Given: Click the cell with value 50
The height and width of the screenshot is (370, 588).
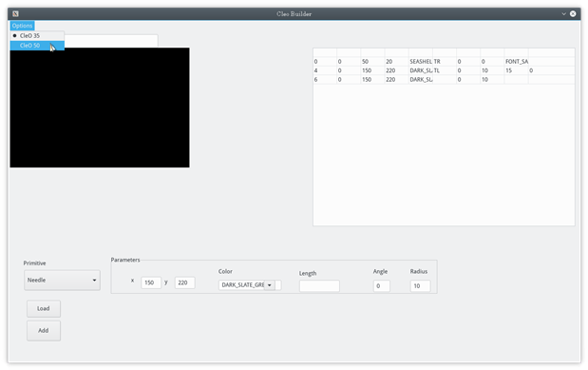Looking at the screenshot, I should coord(372,61).
